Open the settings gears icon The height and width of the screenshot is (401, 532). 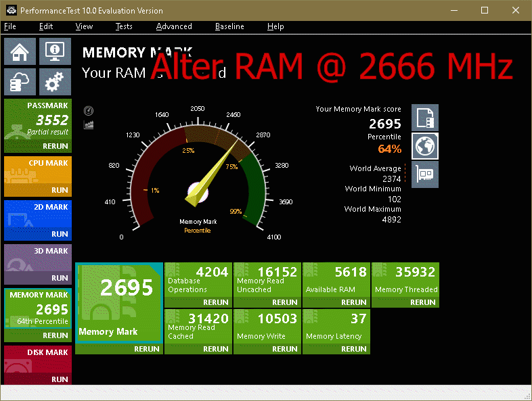coord(55,82)
